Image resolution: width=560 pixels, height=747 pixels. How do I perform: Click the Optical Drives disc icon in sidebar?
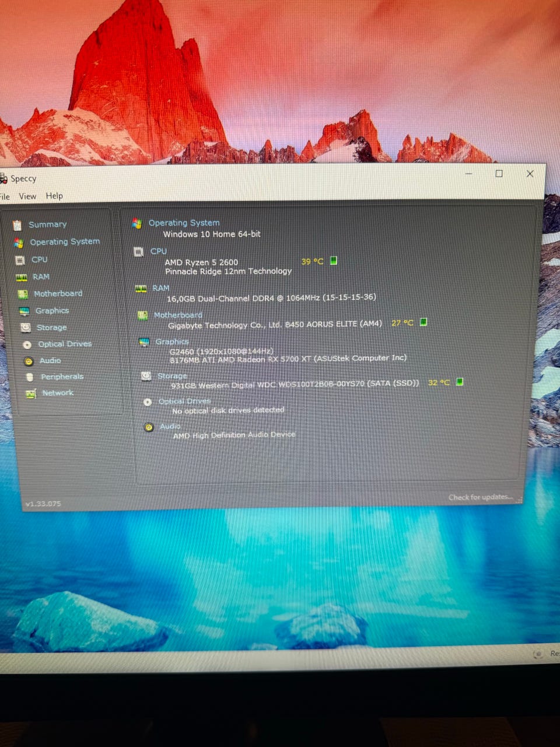[27, 345]
